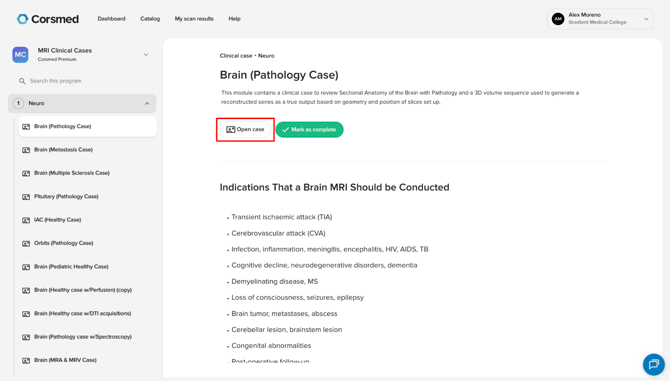Click case icon beside sidebar Brain (Pathology Case)
Screen dimensions: 670x381
coord(26,126)
